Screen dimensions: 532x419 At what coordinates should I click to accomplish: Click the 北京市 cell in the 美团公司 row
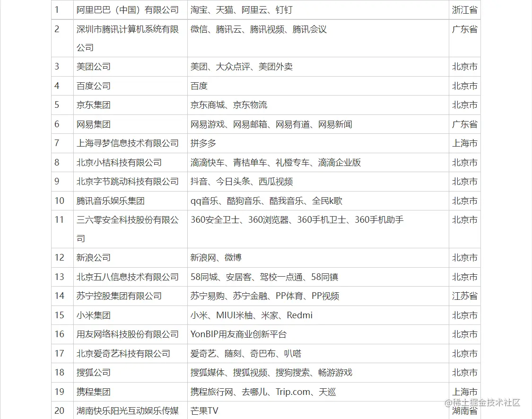(x=464, y=67)
